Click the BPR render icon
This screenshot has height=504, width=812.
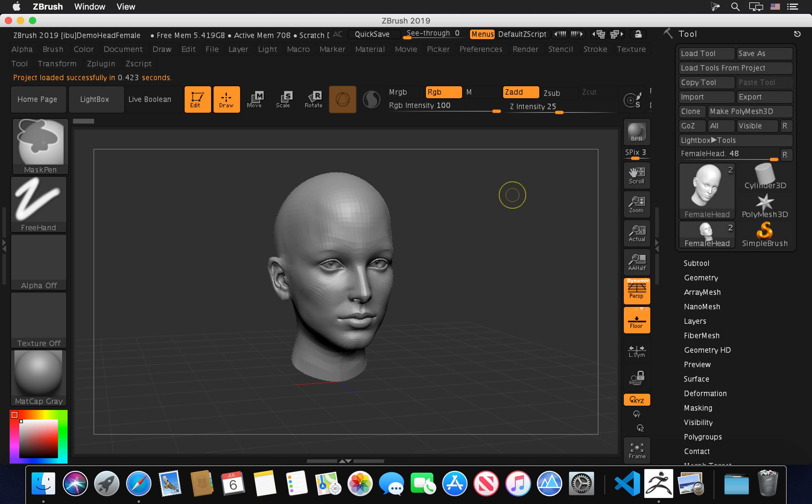coord(636,132)
